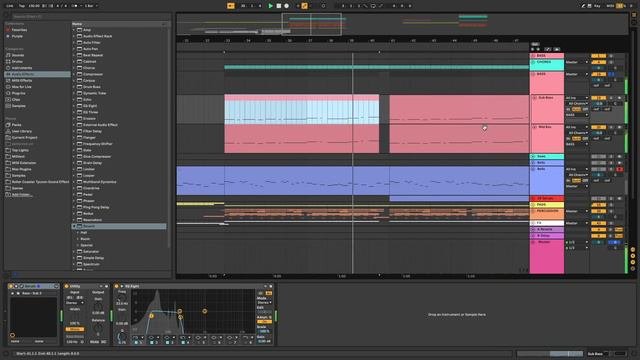
Task: Deactivate the Mid Bass track activator
Action: pos(598,127)
